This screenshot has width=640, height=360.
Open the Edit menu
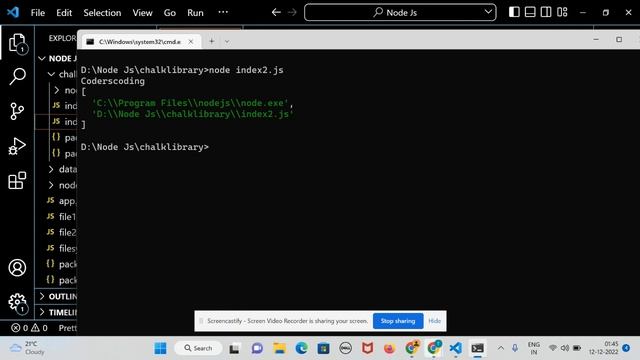64,13
